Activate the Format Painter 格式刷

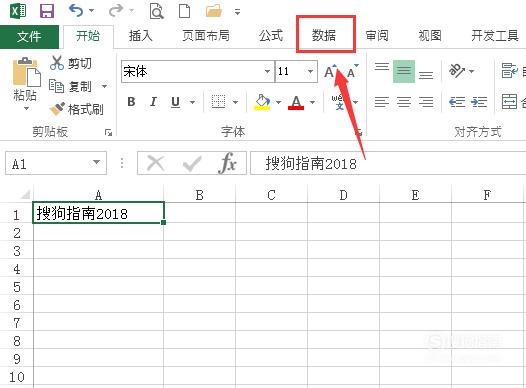[76, 109]
